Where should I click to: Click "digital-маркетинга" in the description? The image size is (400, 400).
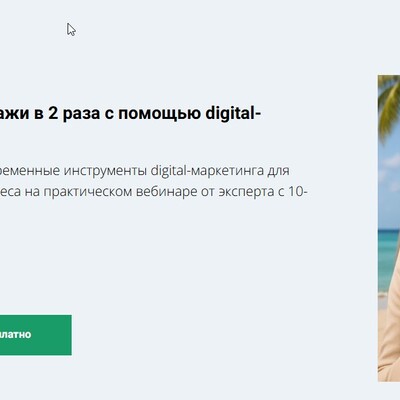point(207,171)
